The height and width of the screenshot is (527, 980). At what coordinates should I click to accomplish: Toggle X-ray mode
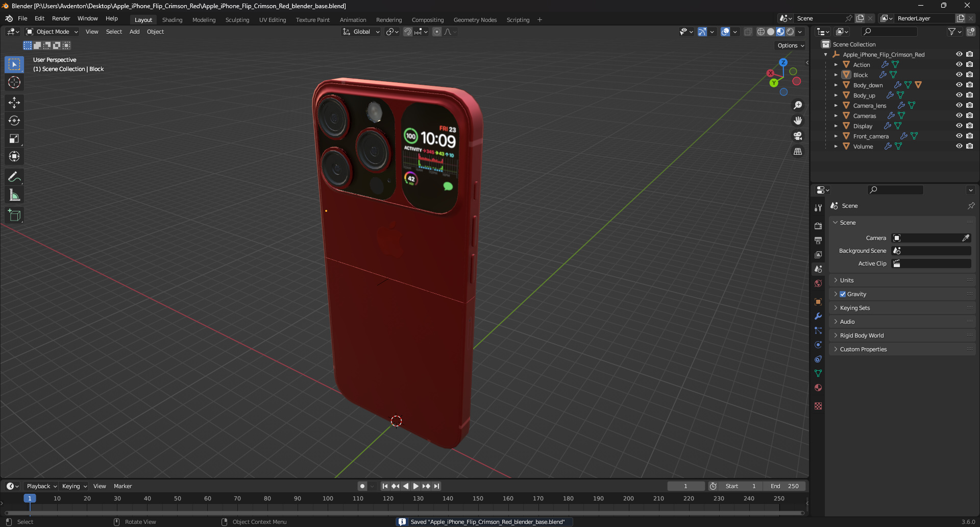point(748,32)
